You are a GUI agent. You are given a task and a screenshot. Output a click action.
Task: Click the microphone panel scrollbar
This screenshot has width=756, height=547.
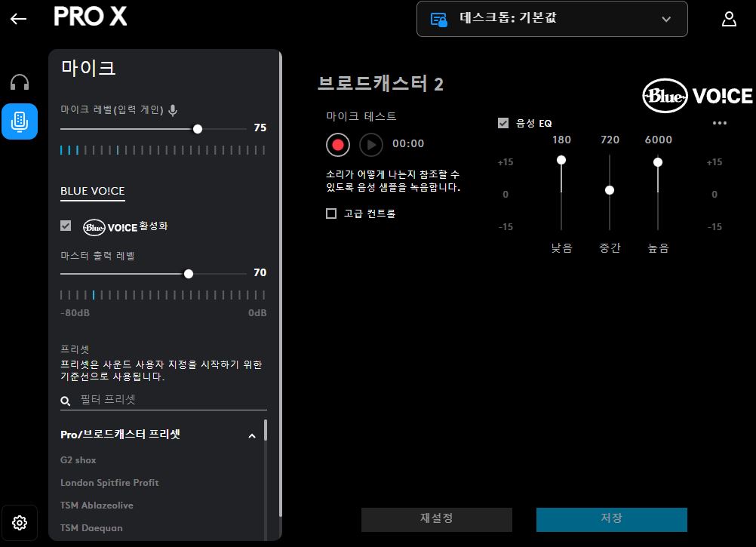pyautogui.click(x=280, y=284)
